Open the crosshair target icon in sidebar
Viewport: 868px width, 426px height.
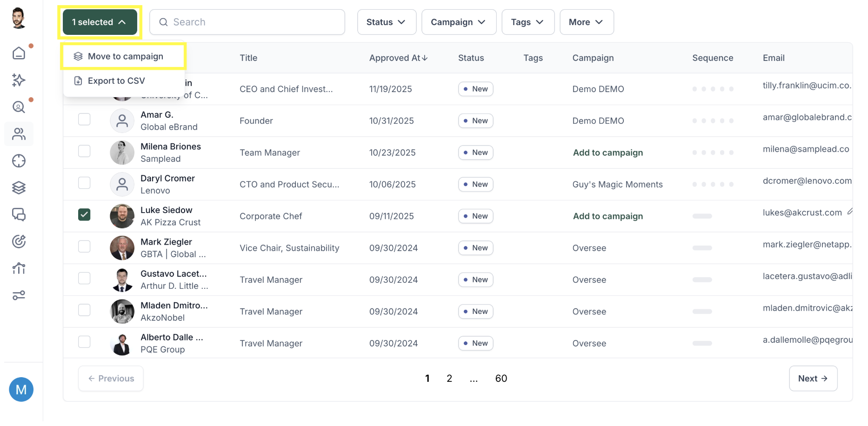coord(19,161)
